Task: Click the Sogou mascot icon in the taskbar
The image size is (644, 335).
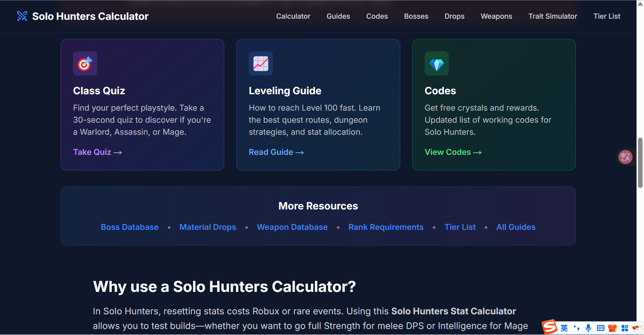Action: point(636,328)
